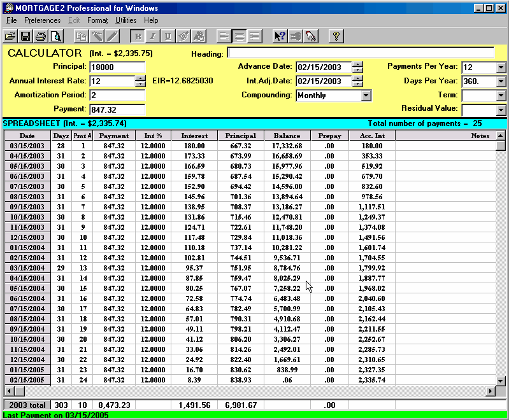
Task: Click the Save diskette icon
Action: coord(25,36)
